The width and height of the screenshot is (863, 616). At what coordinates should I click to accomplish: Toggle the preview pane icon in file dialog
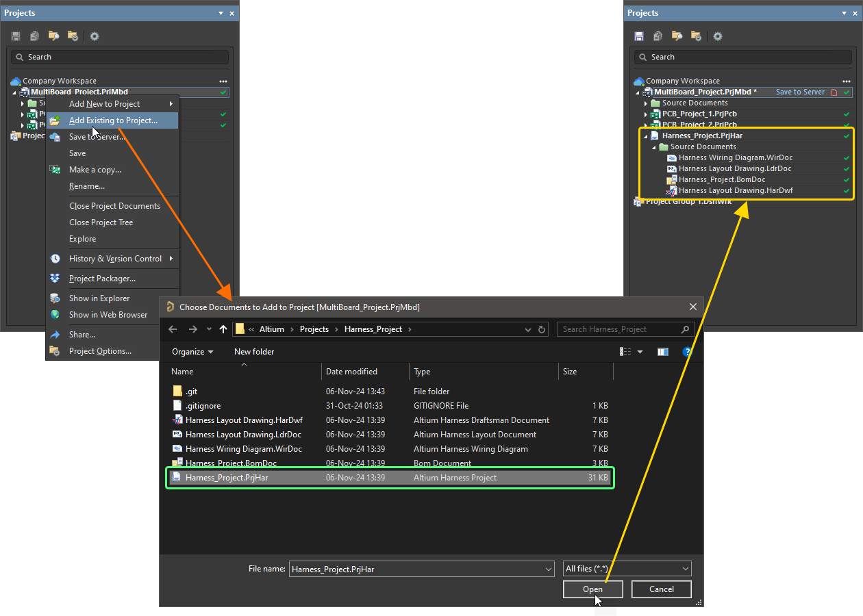pos(662,352)
